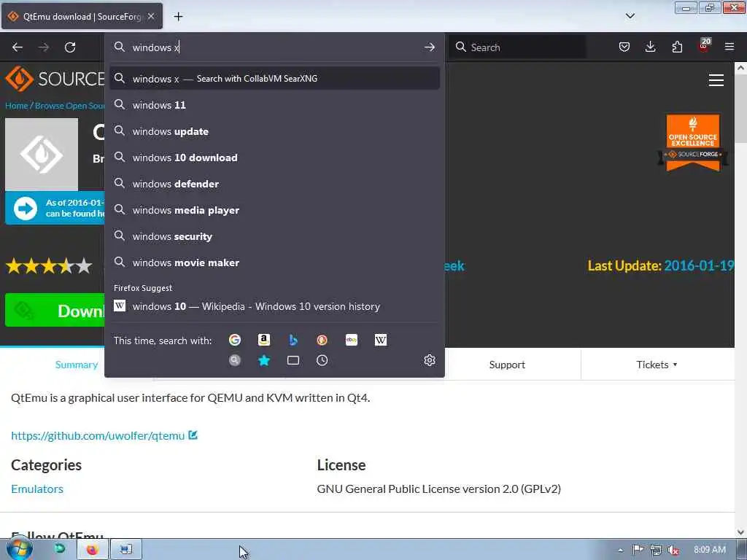747x560 pixels.
Task: Search this time with Wikipedia
Action: point(381,340)
